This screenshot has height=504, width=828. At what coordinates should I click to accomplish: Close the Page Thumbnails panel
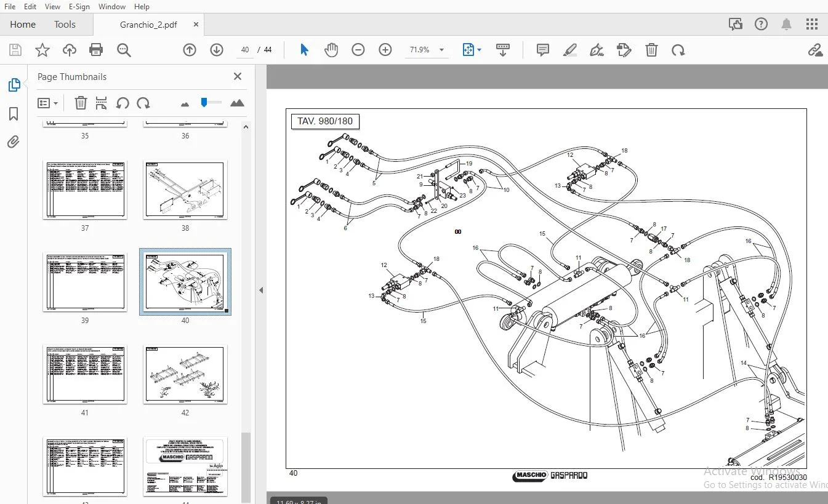pyautogui.click(x=238, y=76)
